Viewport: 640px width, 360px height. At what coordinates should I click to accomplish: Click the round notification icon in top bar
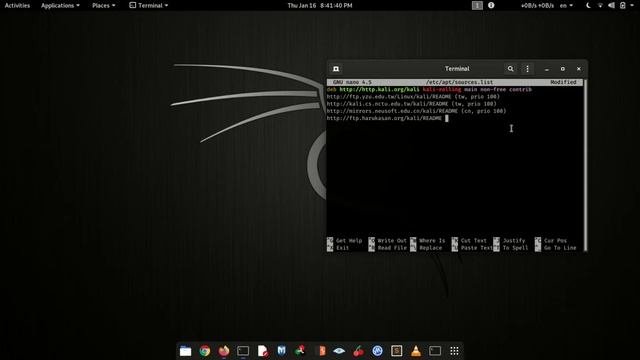491,5
